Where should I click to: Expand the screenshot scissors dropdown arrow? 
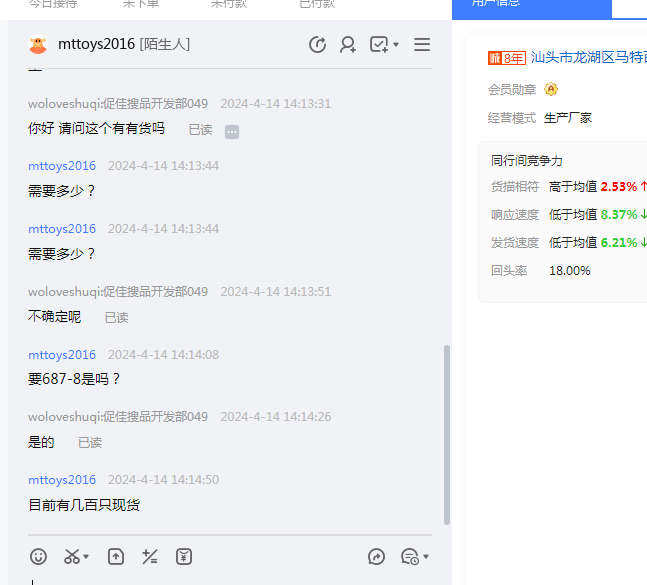click(87, 557)
